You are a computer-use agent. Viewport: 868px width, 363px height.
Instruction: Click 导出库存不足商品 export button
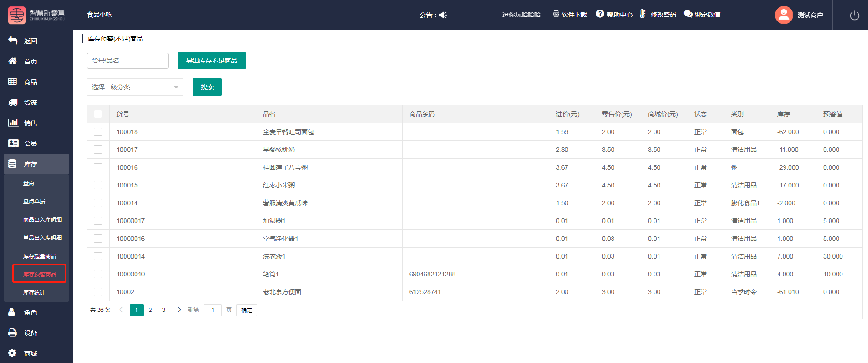coord(212,61)
